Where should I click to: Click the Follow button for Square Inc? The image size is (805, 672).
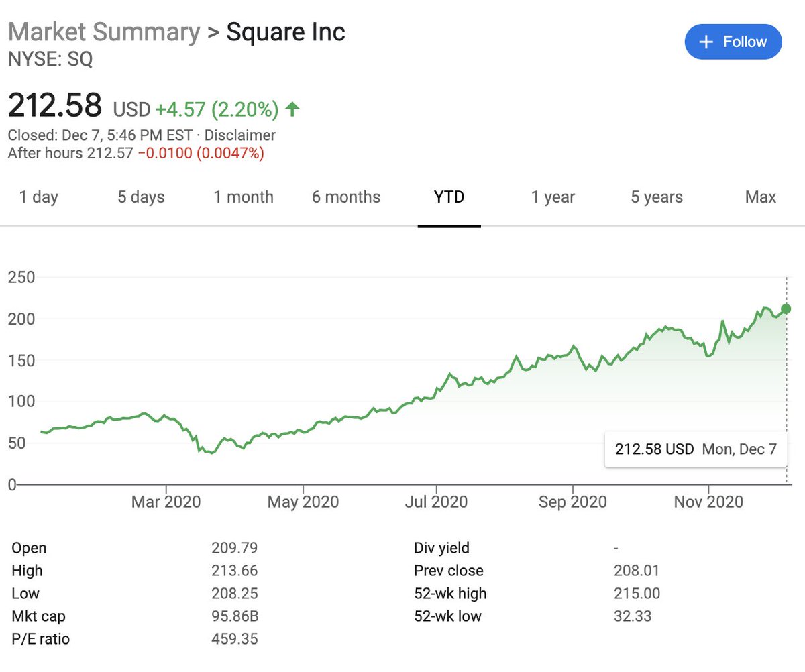pyautogui.click(x=733, y=42)
